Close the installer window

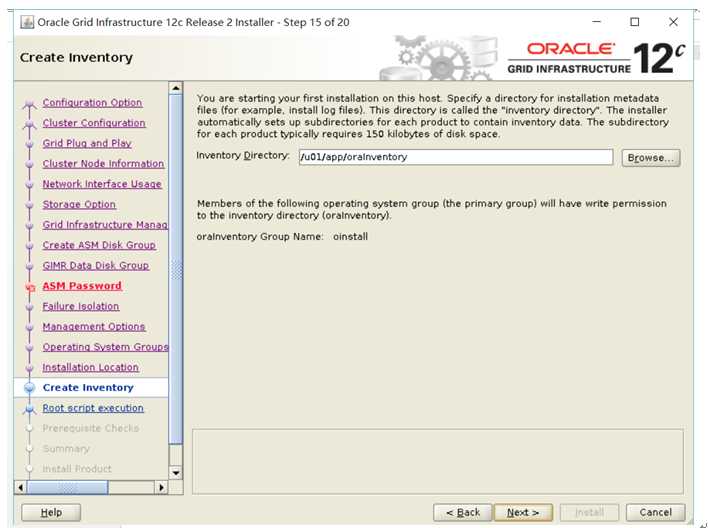[673, 22]
